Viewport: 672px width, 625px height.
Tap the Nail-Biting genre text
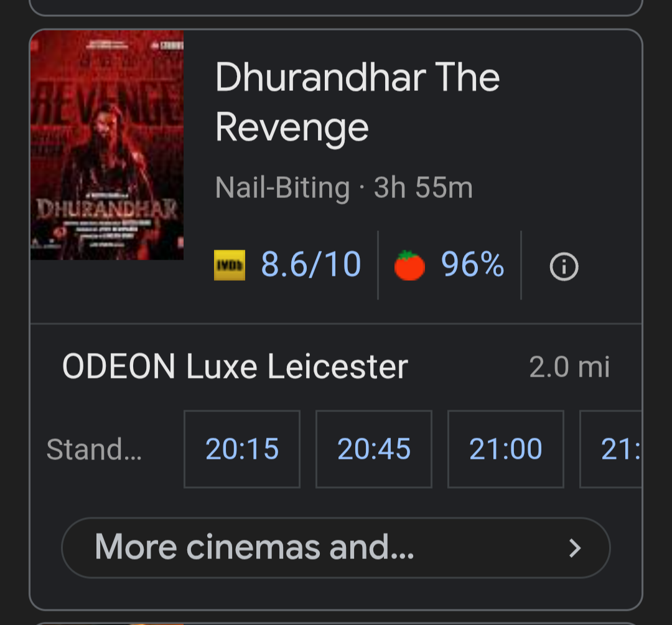[x=282, y=188]
